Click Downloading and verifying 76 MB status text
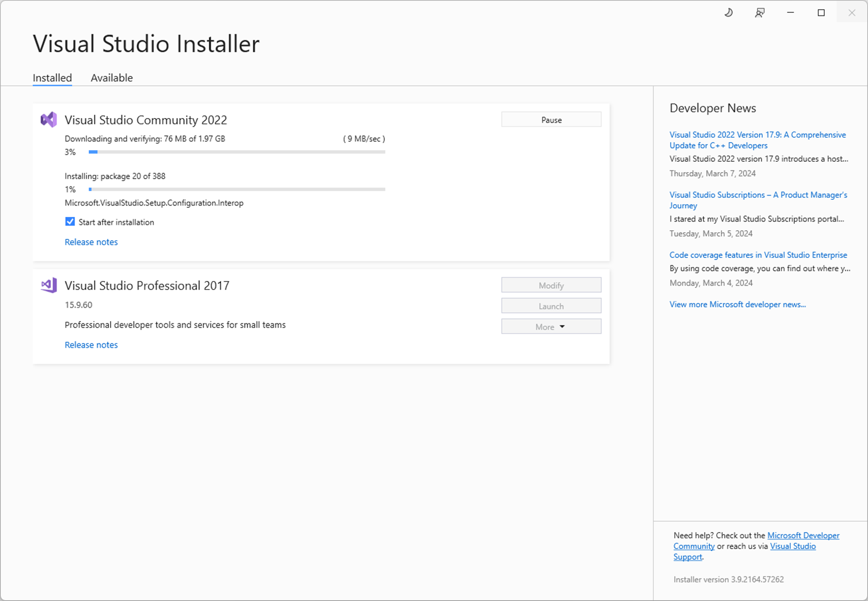868x601 pixels. point(145,139)
